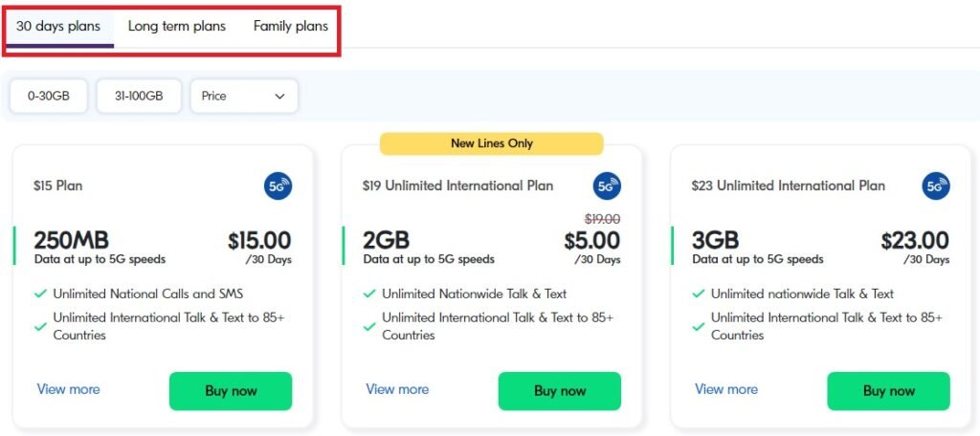Click checkmark next to Unlimited nationwide Talk & Text on 3GB plan

698,294
